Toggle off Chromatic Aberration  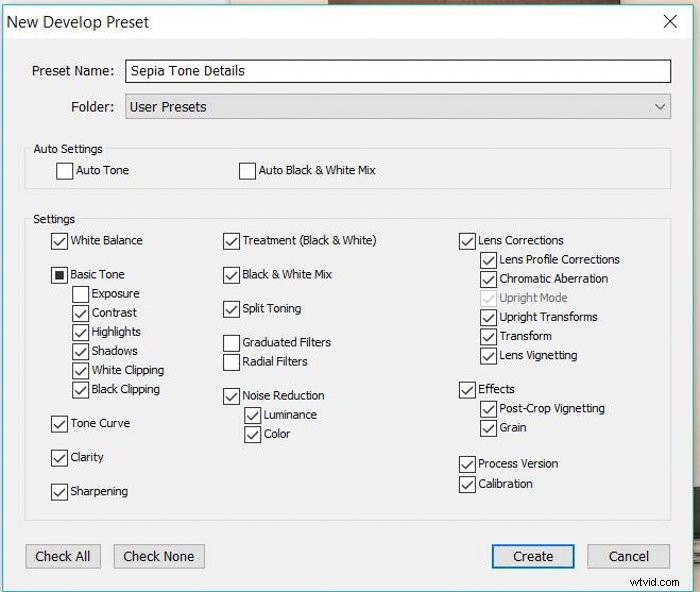[x=488, y=279]
